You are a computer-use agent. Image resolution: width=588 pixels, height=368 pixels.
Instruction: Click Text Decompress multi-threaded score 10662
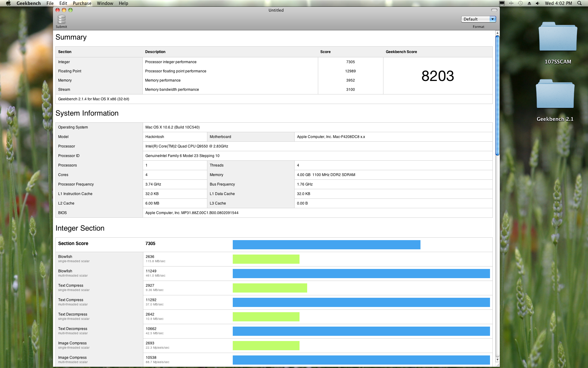[151, 329]
